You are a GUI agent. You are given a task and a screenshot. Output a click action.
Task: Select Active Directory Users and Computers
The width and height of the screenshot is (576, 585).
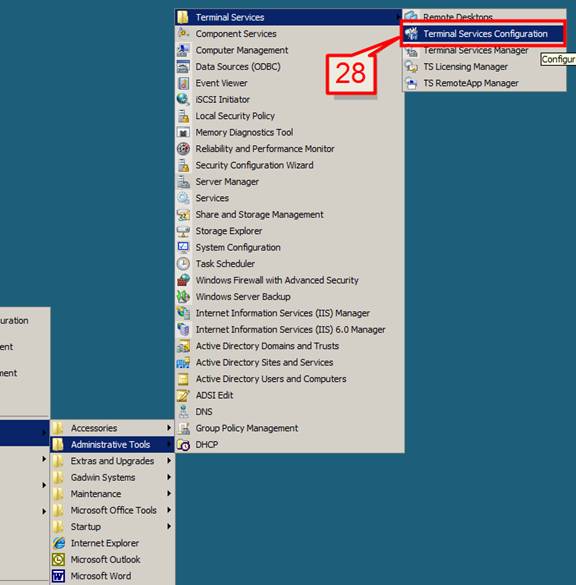tap(289, 379)
